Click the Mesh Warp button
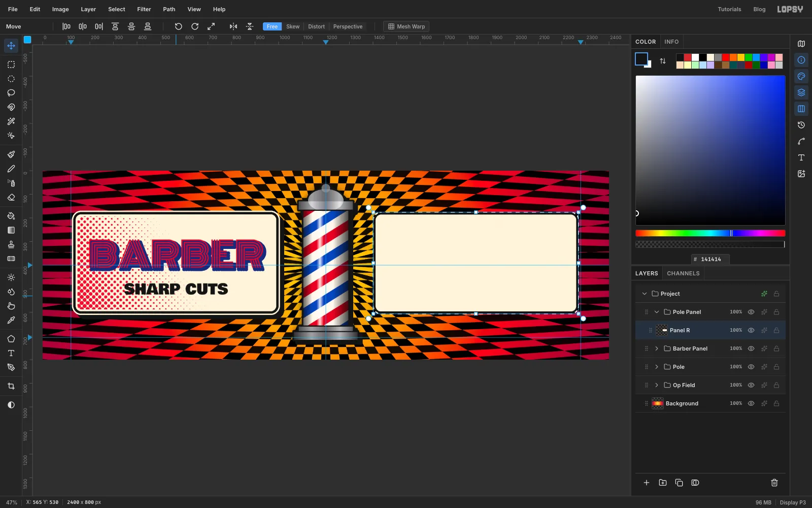 click(407, 26)
